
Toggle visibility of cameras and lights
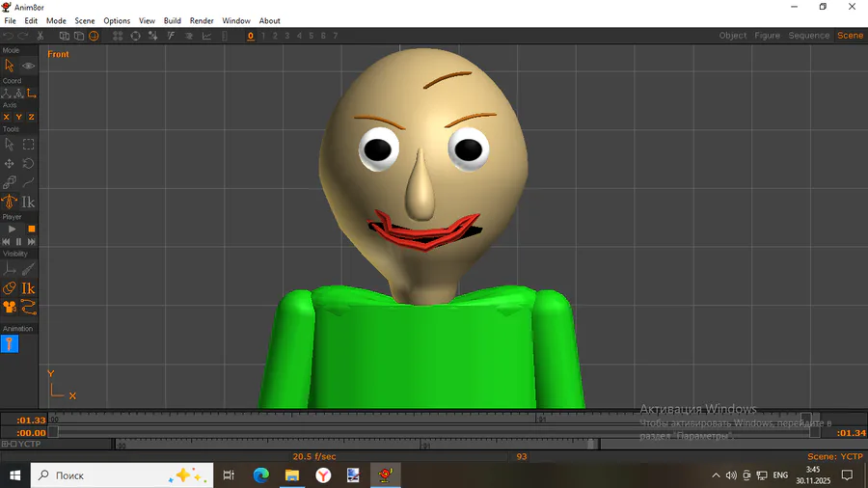click(9, 307)
